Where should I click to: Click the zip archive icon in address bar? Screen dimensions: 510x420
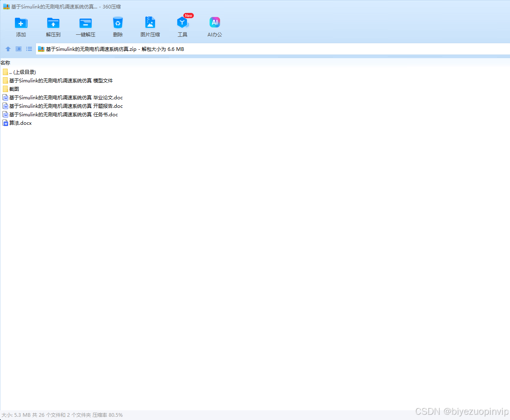click(x=41, y=49)
